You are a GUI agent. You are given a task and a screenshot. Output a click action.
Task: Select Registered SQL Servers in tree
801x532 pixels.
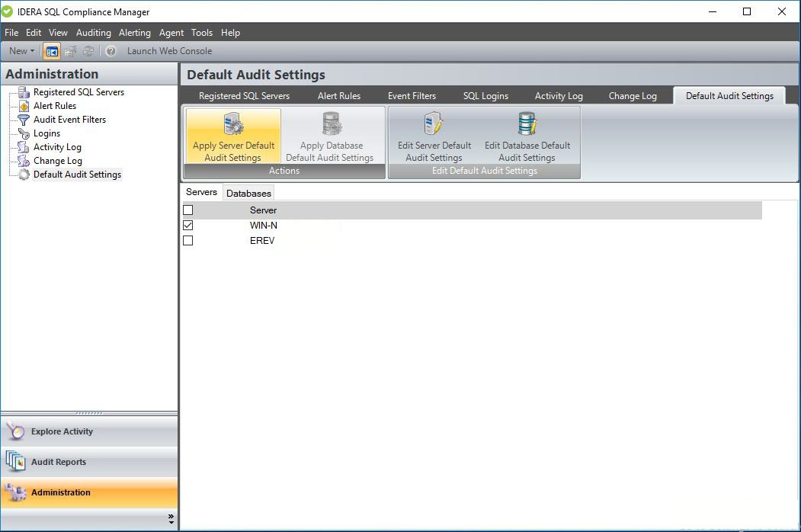click(78, 92)
